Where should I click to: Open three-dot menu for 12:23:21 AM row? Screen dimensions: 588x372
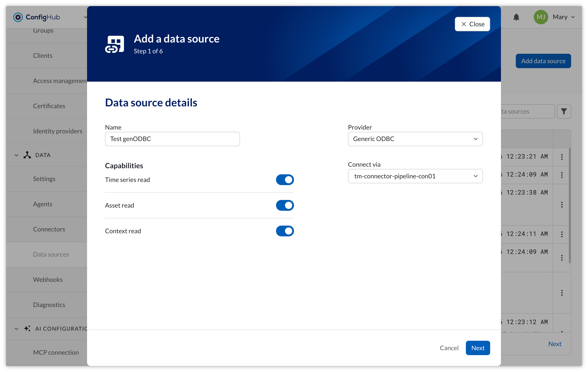pyautogui.click(x=562, y=157)
